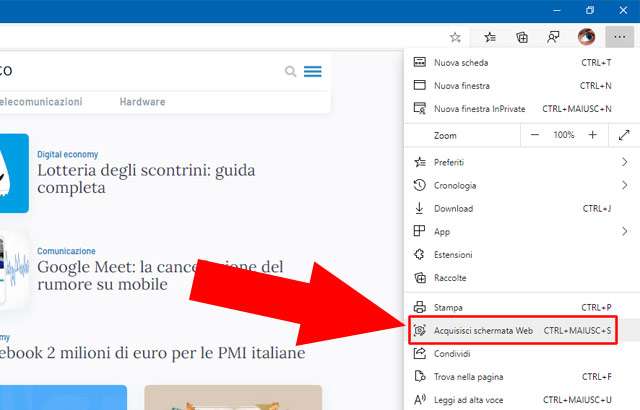The image size is (640, 410).
Task: Open the Google Meet noise cancellation article
Action: (x=160, y=275)
